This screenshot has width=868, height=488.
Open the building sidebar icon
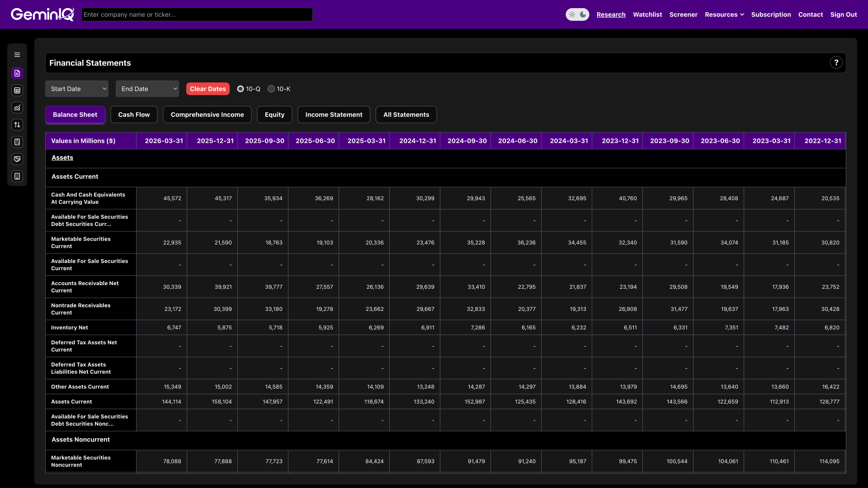pyautogui.click(x=17, y=176)
